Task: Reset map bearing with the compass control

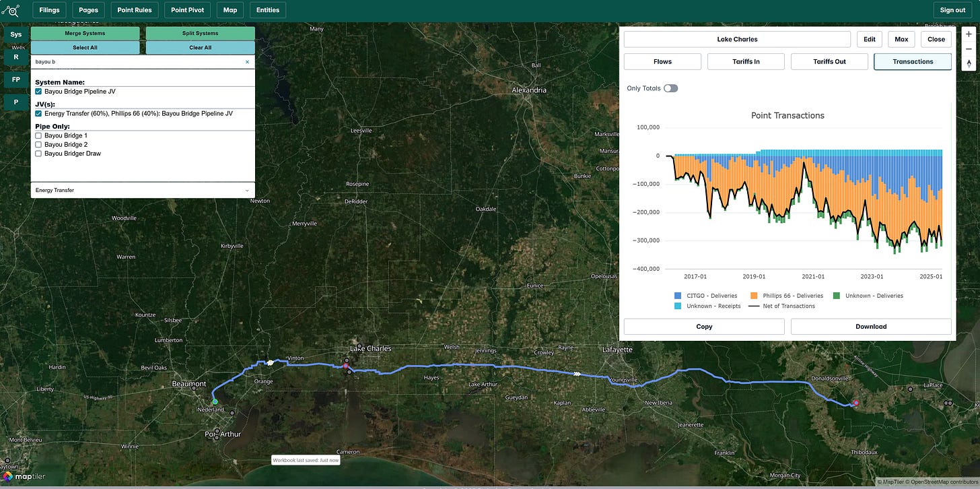Action: [969, 63]
